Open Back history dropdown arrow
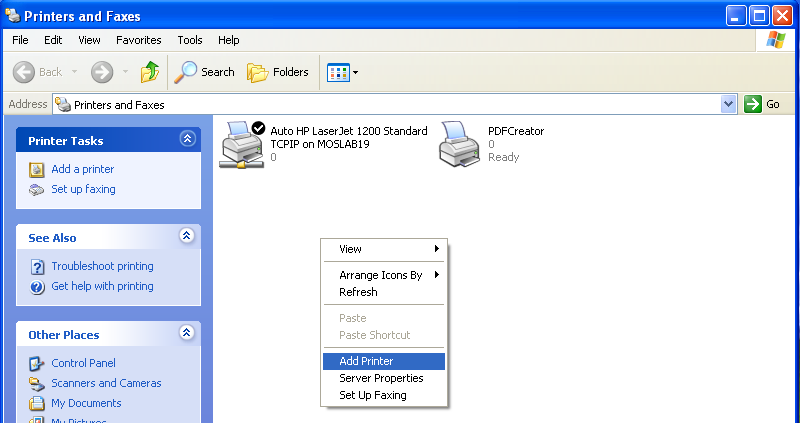Screen dimensions: 800x423 (x=74, y=72)
